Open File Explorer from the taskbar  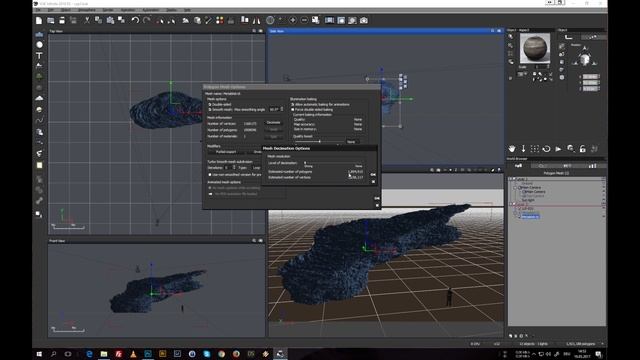104,354
